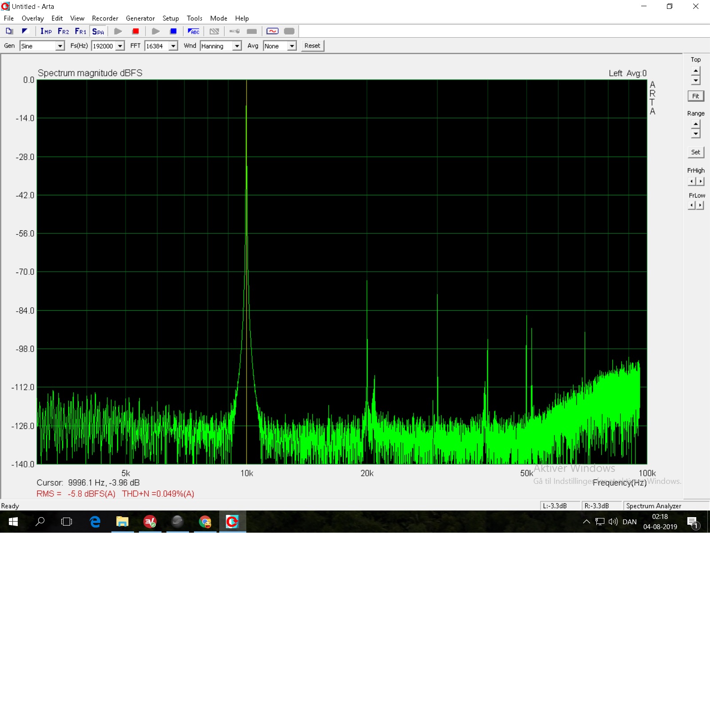
Task: Open the Tools menu
Action: 194,18
